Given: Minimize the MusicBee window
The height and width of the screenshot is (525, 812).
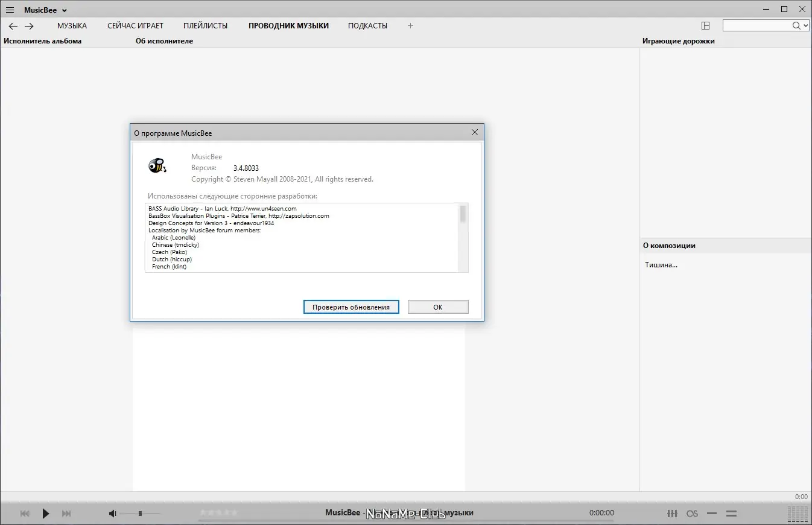Looking at the screenshot, I should click(x=766, y=9).
